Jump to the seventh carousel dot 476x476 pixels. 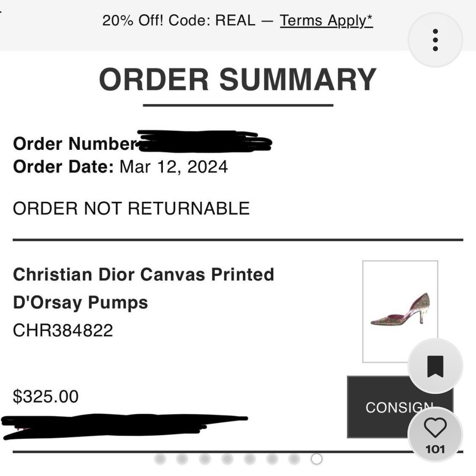click(294, 459)
